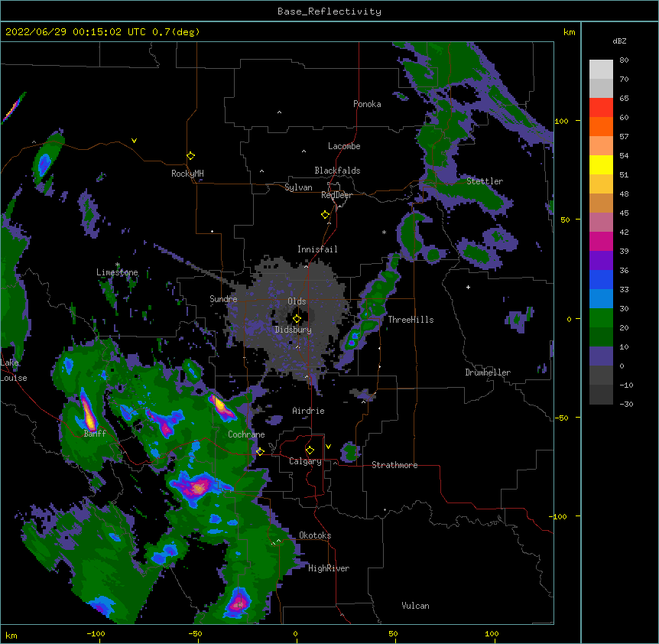Click the yellow diamond marker just above Calgary label
Screen dimensions: 659x644
tap(310, 450)
